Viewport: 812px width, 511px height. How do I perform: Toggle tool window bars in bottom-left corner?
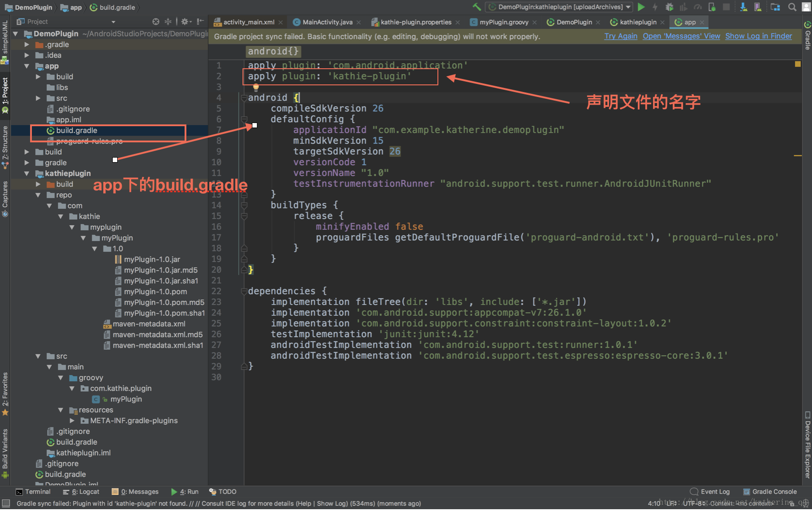(x=6, y=503)
